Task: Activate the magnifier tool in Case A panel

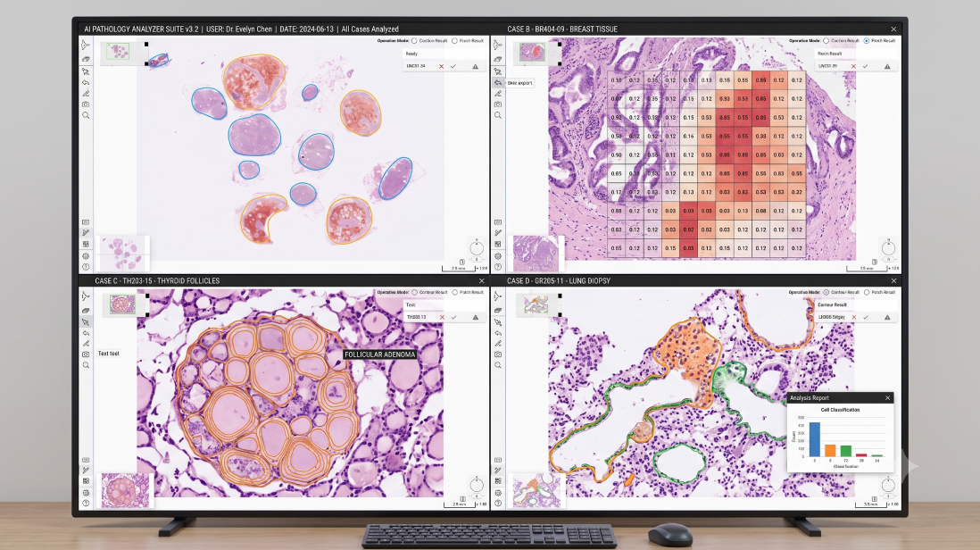Action: coord(86,116)
